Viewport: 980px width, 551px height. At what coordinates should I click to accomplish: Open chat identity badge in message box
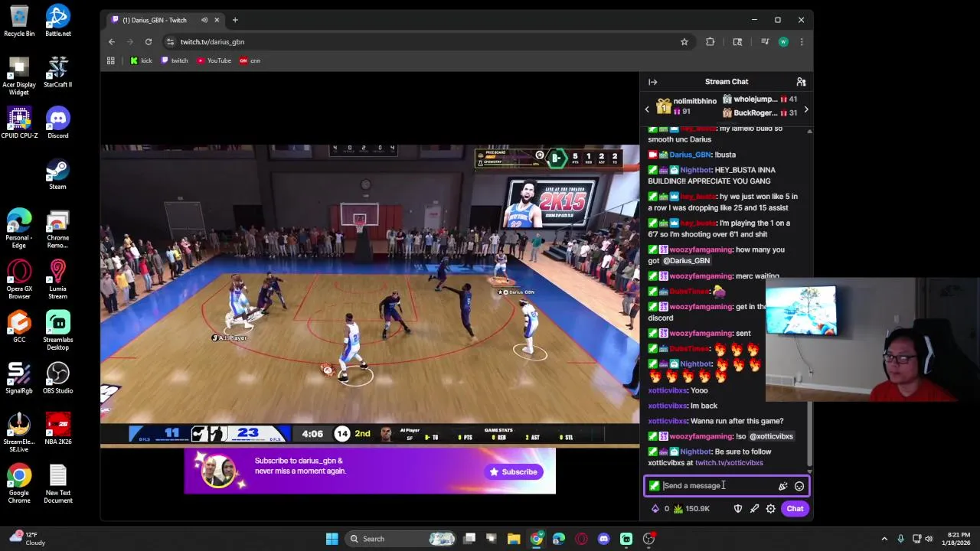point(654,486)
